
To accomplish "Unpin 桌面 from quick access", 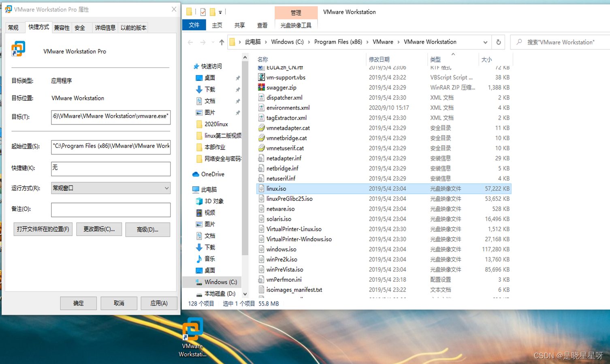I will tap(238, 78).
